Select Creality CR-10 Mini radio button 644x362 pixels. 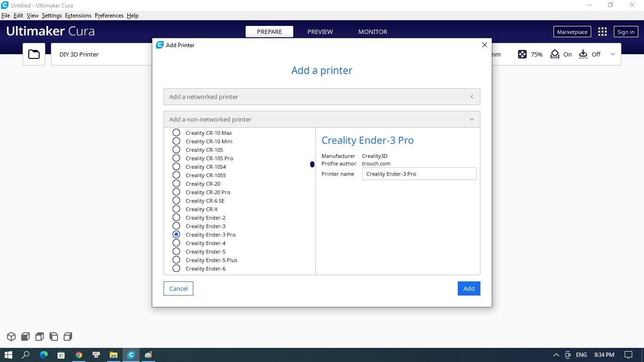click(x=176, y=141)
